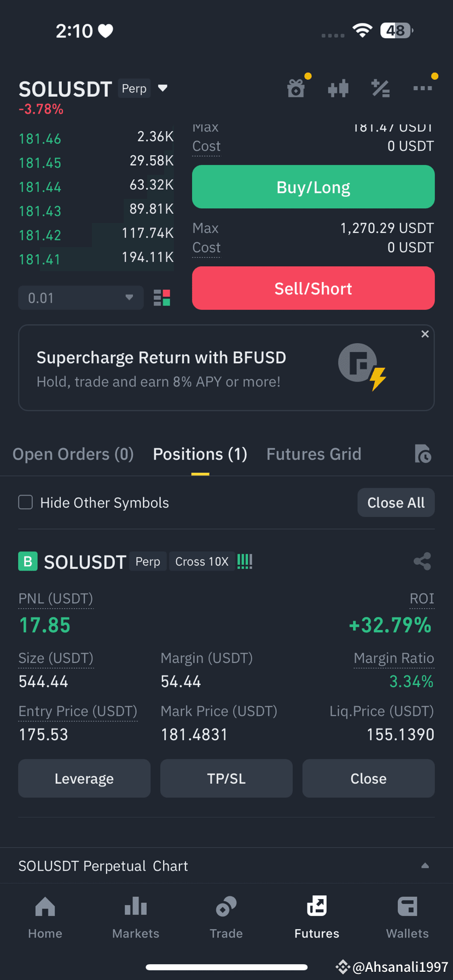This screenshot has height=980, width=453.
Task: Check Hide Other Symbols box
Action: (x=26, y=502)
